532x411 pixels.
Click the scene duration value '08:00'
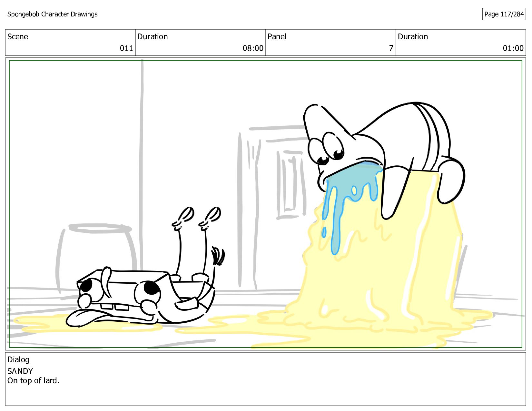click(253, 48)
